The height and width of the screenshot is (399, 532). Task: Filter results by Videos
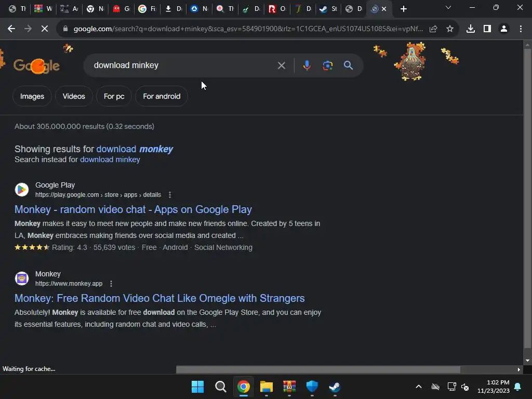(74, 96)
